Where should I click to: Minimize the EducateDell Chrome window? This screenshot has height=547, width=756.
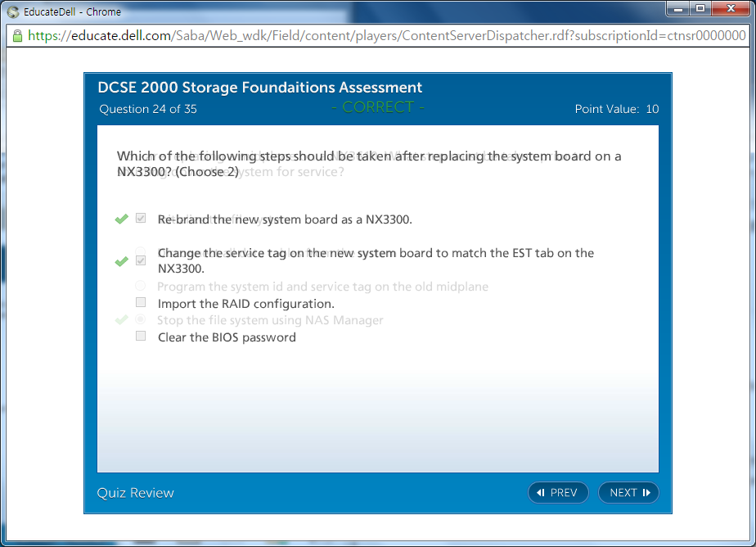[677, 9]
